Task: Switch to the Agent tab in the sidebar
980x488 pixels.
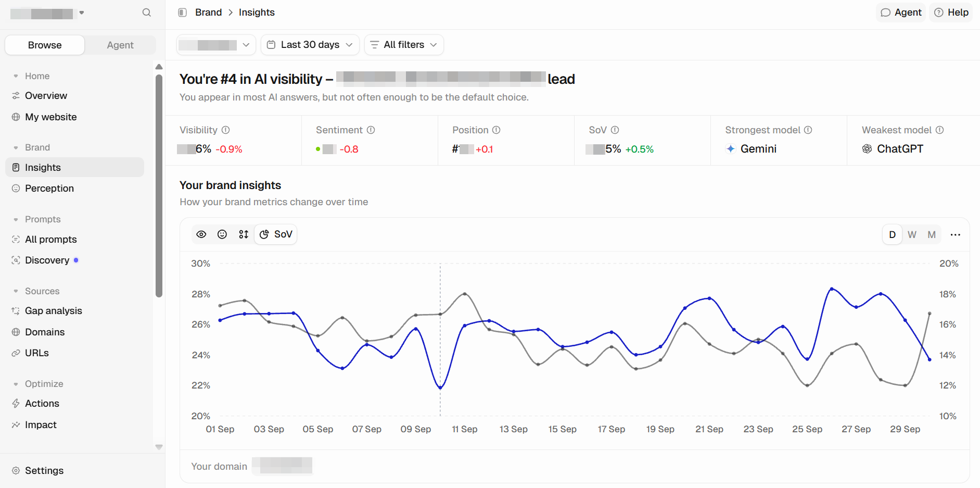Action: [120, 45]
